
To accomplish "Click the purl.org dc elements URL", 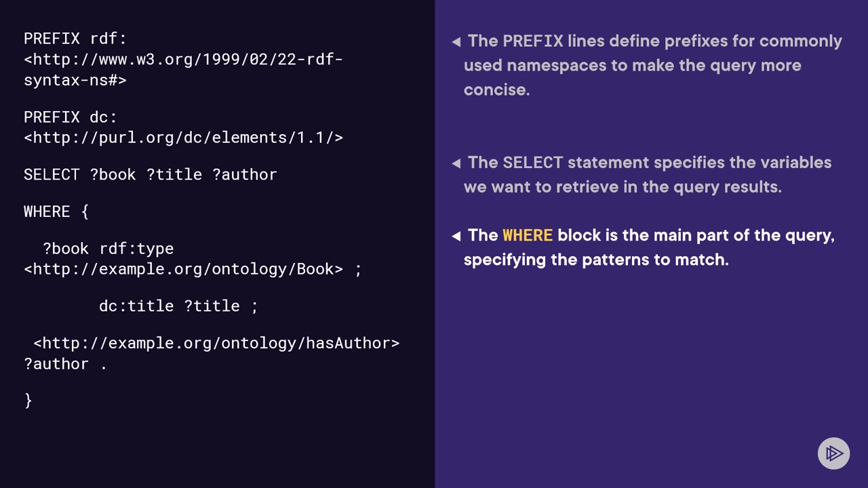I will (183, 138).
